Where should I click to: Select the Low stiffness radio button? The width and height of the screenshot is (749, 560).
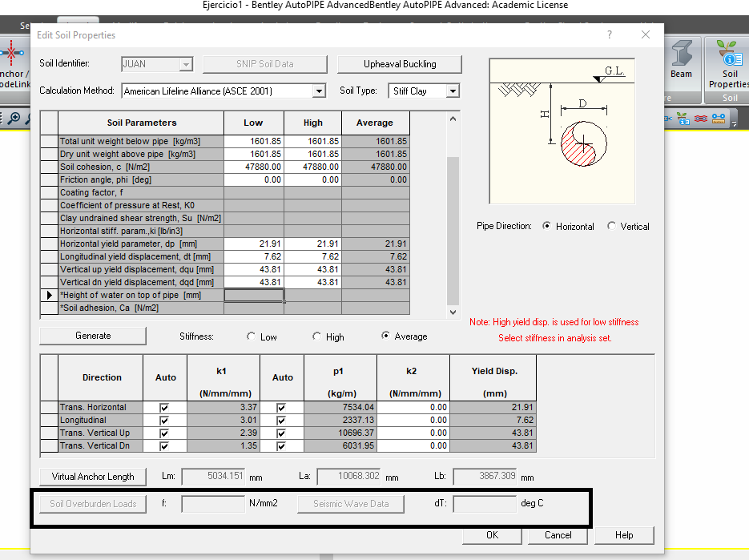click(262, 336)
